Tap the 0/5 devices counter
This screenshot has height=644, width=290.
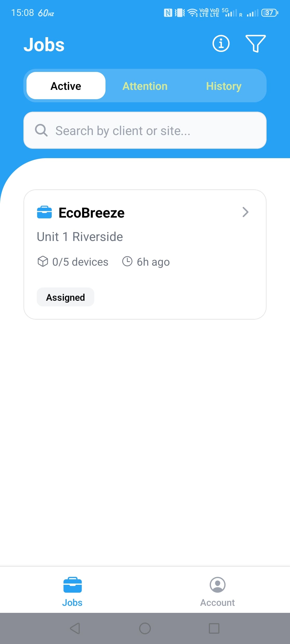(x=80, y=262)
